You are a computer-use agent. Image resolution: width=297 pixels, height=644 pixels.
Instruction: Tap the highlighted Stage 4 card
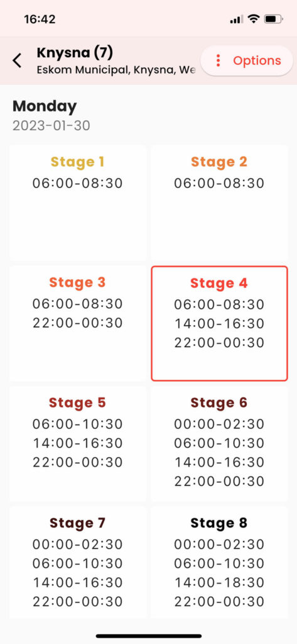coord(219,323)
